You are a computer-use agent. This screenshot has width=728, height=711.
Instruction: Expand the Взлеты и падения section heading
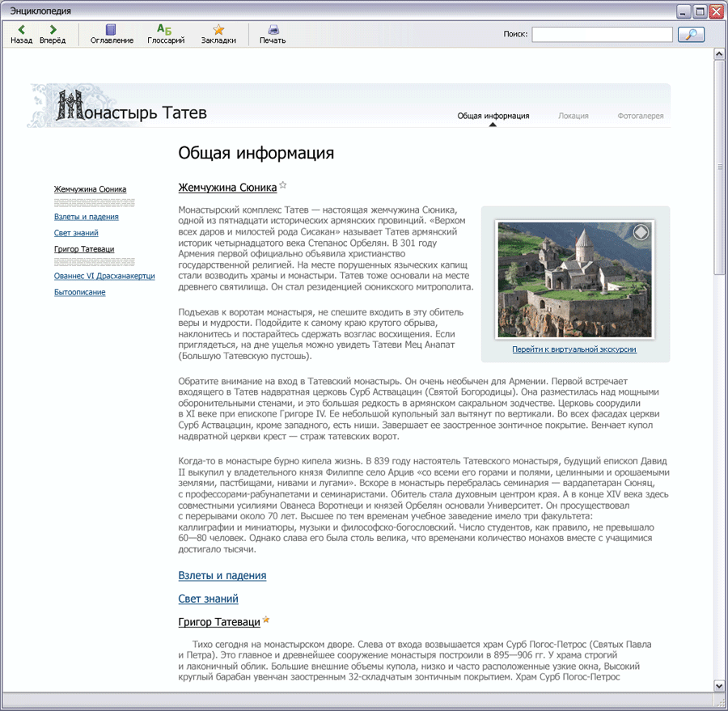tap(222, 576)
